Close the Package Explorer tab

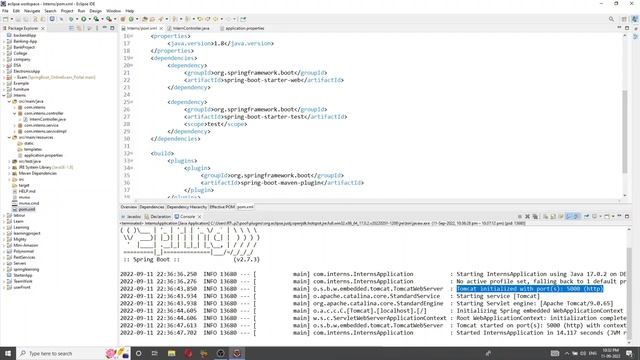42,29
